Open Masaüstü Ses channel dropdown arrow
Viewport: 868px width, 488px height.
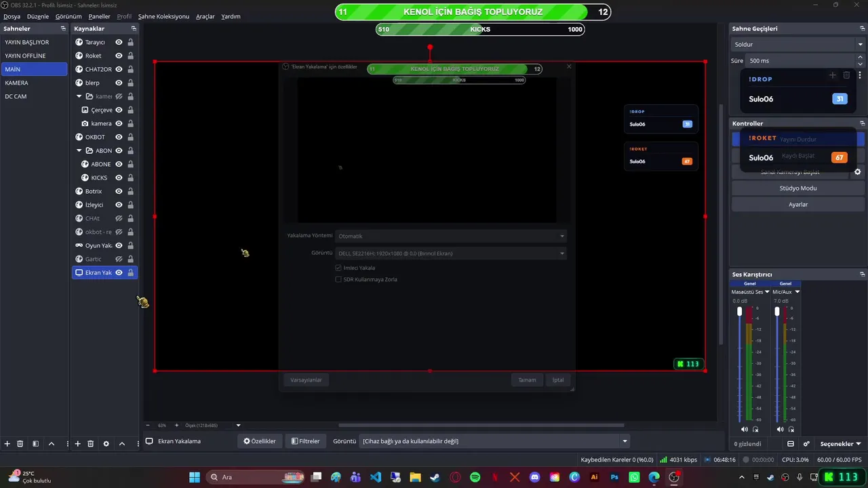pyautogui.click(x=767, y=292)
